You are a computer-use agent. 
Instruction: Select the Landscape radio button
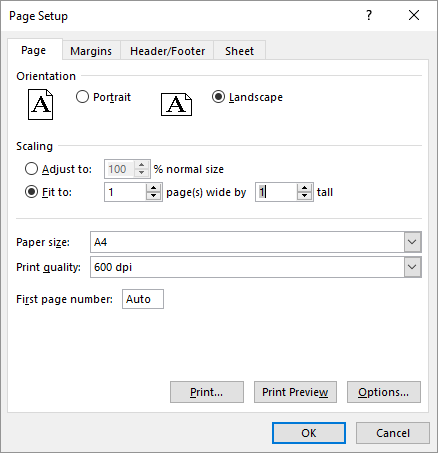tap(218, 97)
